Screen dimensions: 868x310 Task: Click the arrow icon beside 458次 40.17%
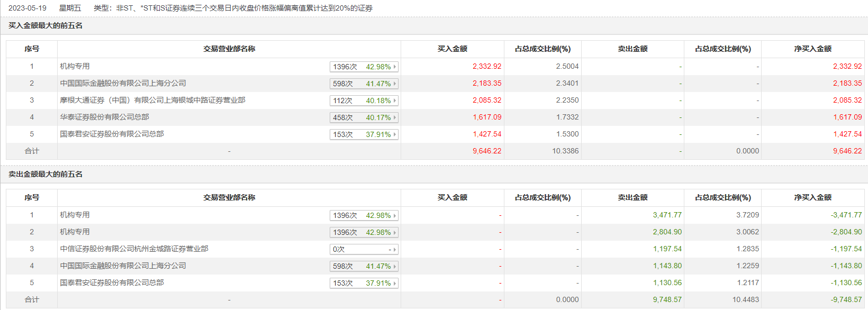[394, 117]
